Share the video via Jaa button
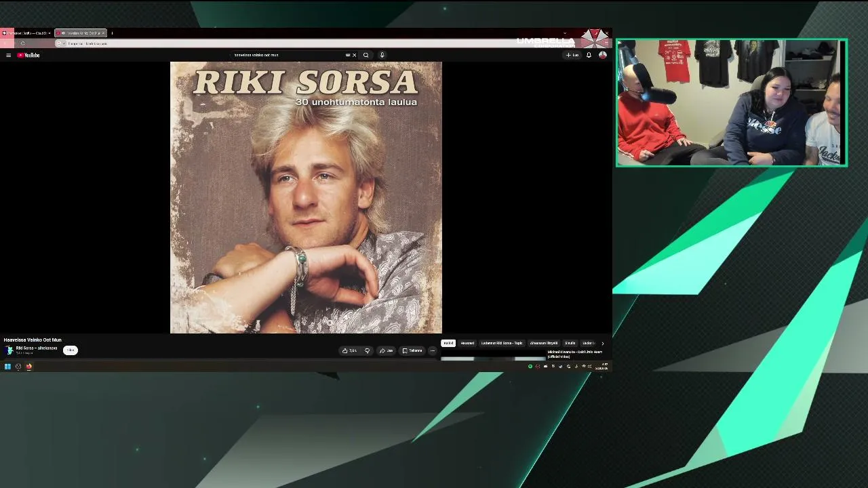The image size is (868, 488). point(387,350)
